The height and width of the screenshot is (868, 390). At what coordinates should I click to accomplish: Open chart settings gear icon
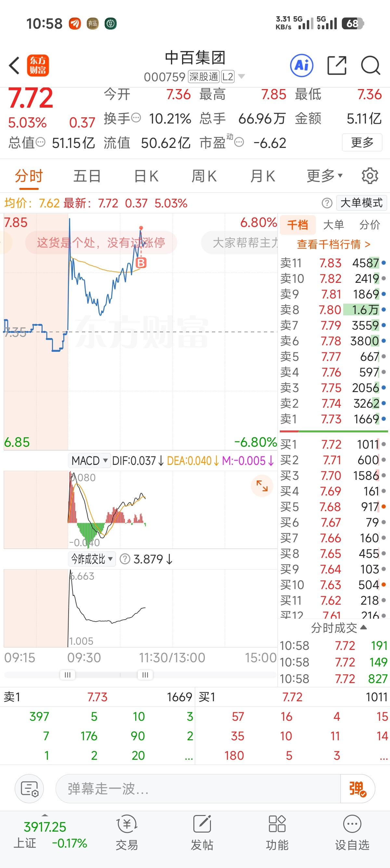point(370,176)
